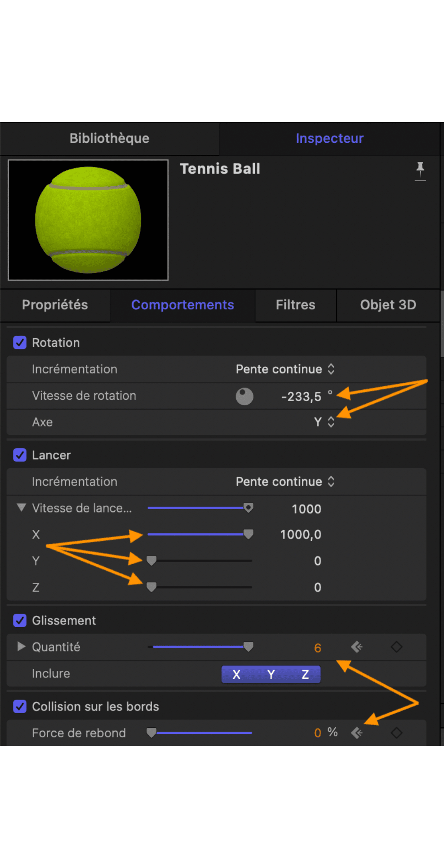The height and width of the screenshot is (868, 444).
Task: Click the rotation speed dial knob
Action: [245, 396]
